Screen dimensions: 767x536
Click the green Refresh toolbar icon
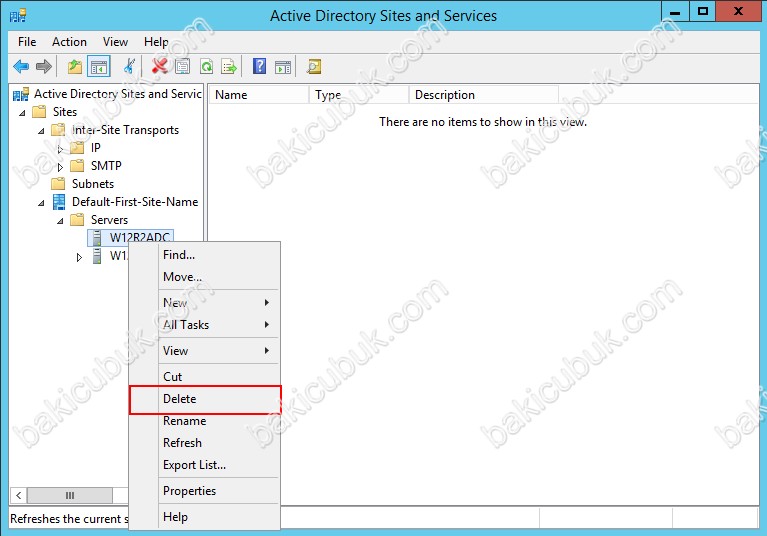pos(206,67)
